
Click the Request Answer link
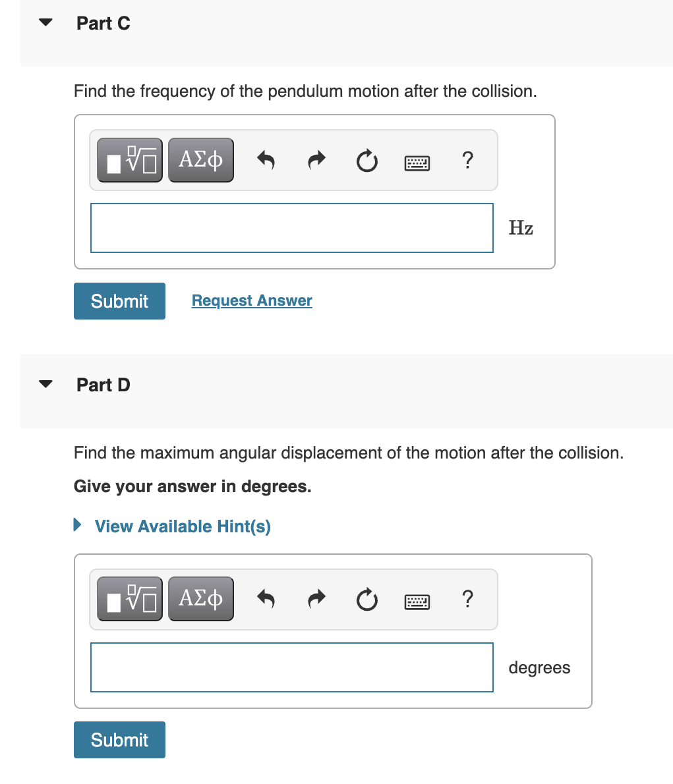251,300
